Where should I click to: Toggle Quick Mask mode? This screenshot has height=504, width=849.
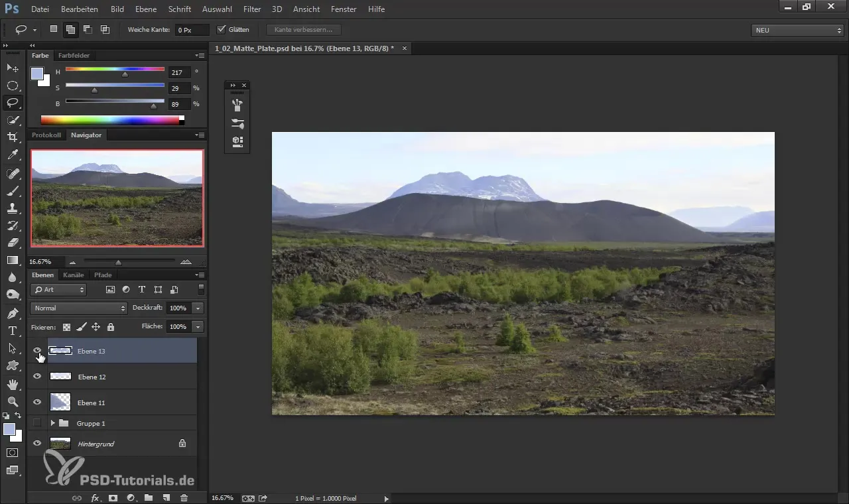tap(13, 453)
